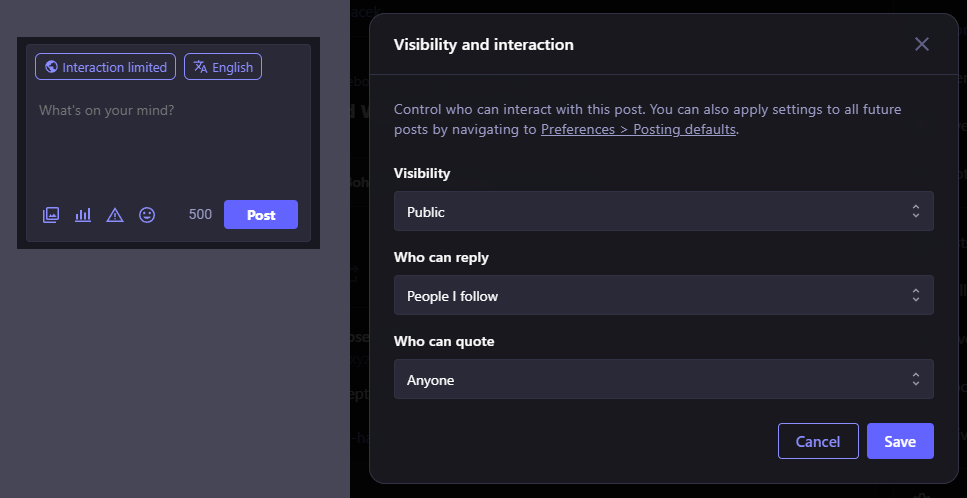Click the globe icon for visibility
Screen dimensions: 967x498
point(51,67)
